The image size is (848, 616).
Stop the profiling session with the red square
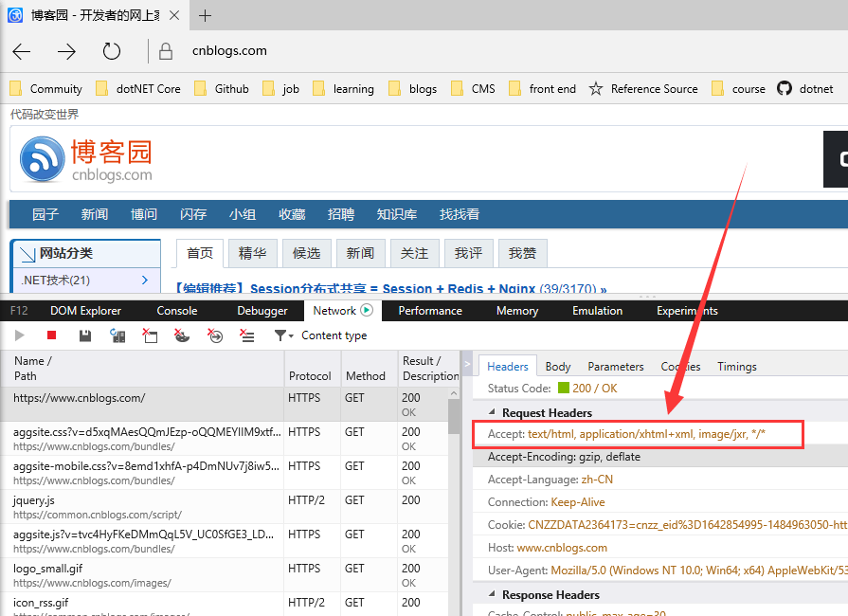click(x=52, y=335)
